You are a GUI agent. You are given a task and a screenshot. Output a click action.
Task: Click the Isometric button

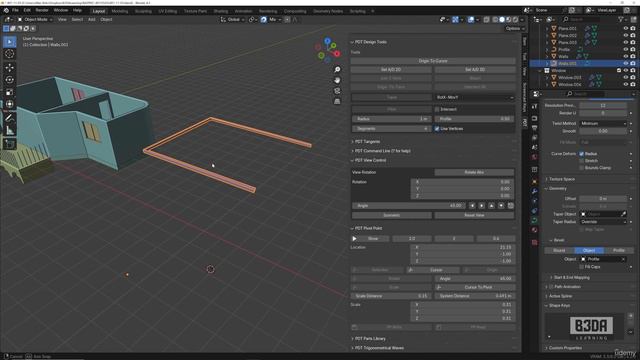pos(391,215)
